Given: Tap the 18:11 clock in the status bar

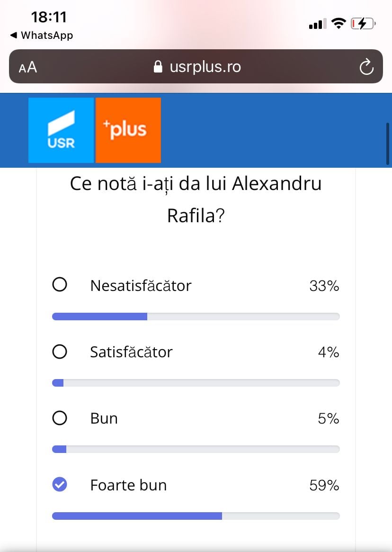Looking at the screenshot, I should click(x=49, y=18).
